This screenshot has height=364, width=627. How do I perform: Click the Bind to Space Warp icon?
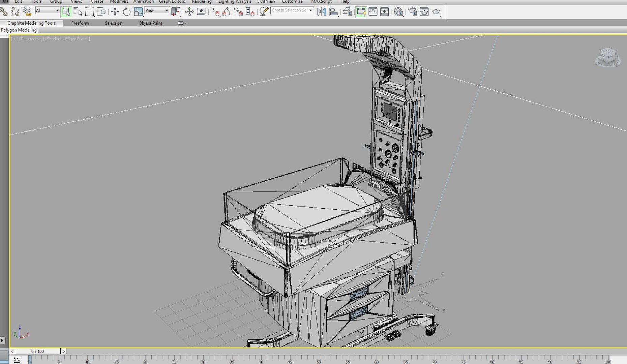click(x=27, y=12)
